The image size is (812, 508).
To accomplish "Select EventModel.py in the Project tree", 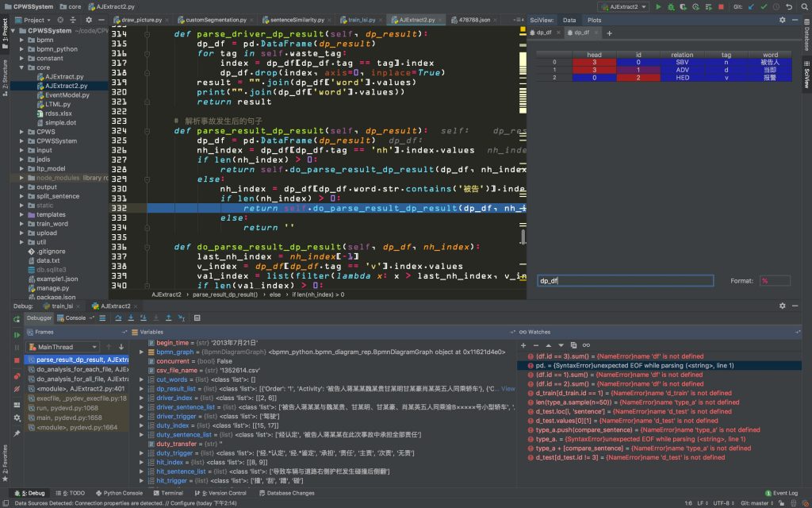I will click(x=63, y=95).
